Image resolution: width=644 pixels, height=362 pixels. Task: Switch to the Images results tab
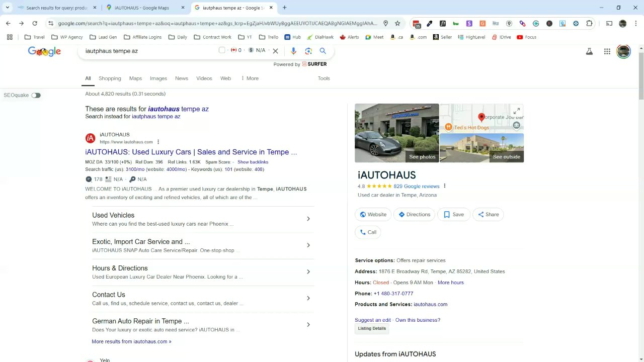point(158,78)
